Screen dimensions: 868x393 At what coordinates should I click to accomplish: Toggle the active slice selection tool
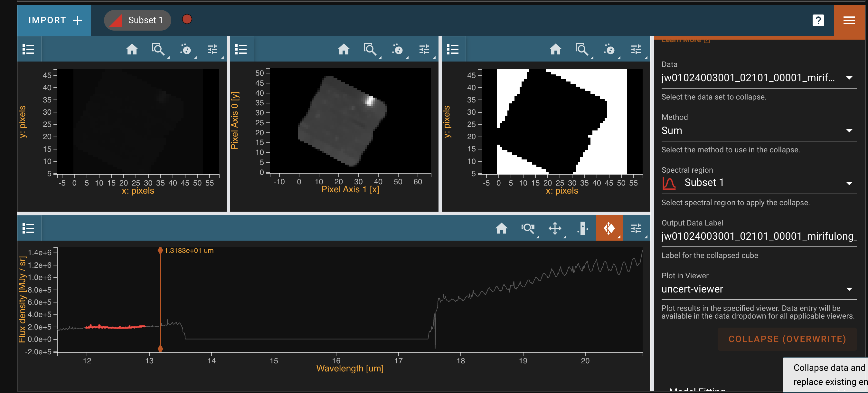coord(609,228)
